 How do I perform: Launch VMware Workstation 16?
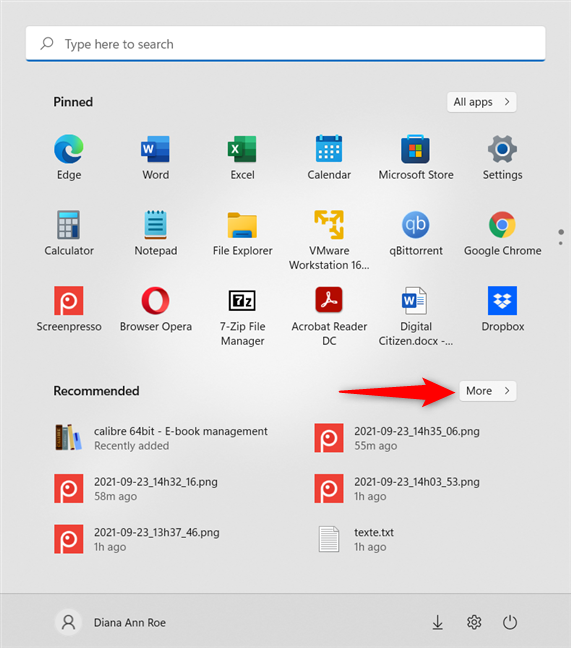click(329, 240)
